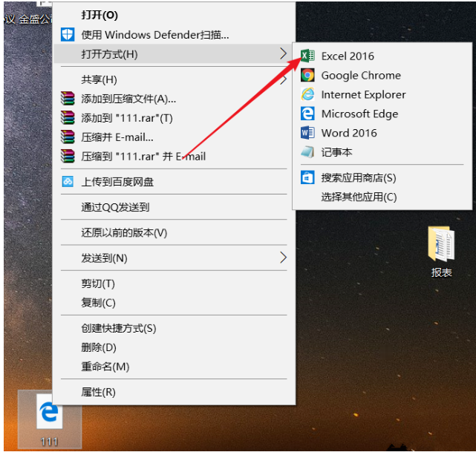The height and width of the screenshot is (455, 476).
Task: Click the WinRAR icon beside 压缩并 E-mail
Action: (x=68, y=137)
